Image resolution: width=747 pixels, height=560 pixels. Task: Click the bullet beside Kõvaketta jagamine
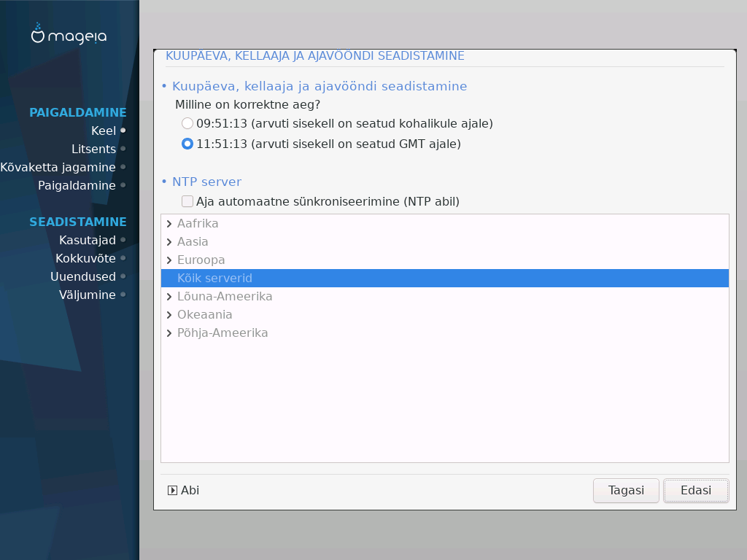coord(123,167)
